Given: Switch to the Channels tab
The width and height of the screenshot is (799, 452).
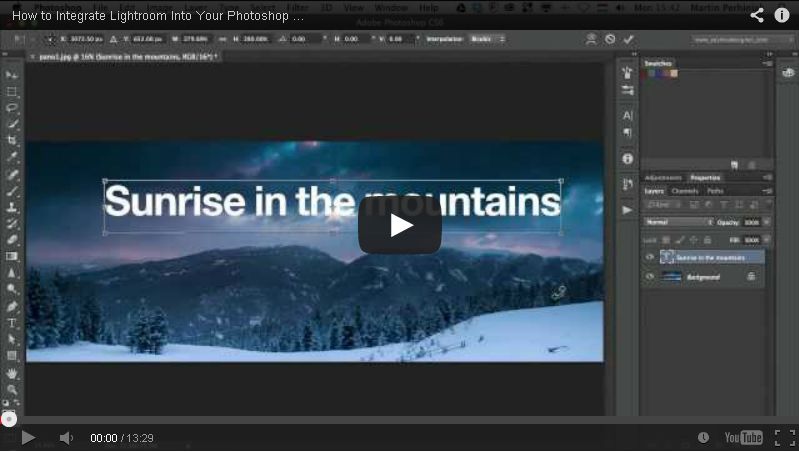Looking at the screenshot, I should tap(684, 191).
